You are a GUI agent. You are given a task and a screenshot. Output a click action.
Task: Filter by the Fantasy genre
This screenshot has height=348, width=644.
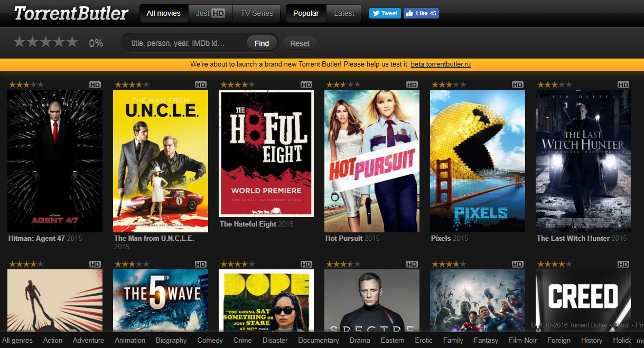486,340
